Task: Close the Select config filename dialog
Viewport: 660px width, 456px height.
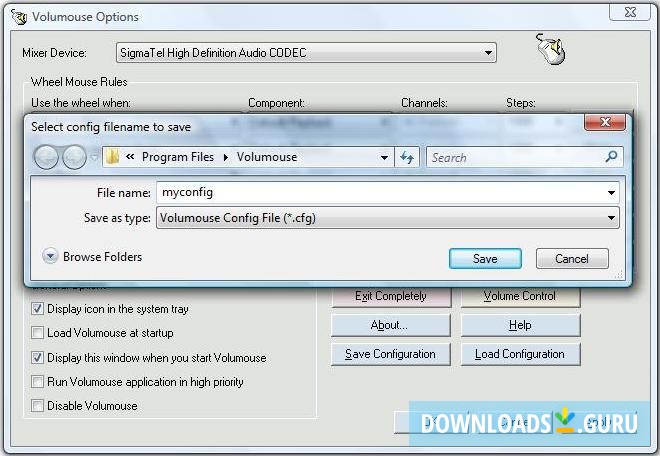Action: [605, 122]
